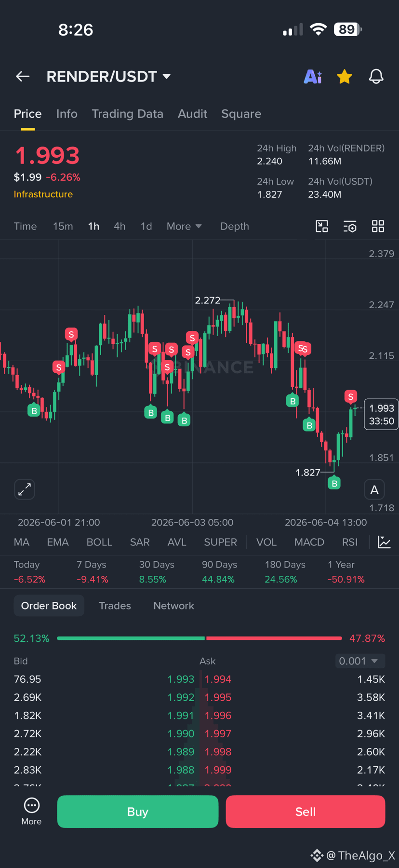Viewport: 399px width, 868px height.
Task: Toggle auto scale A button
Action: pos(374,489)
